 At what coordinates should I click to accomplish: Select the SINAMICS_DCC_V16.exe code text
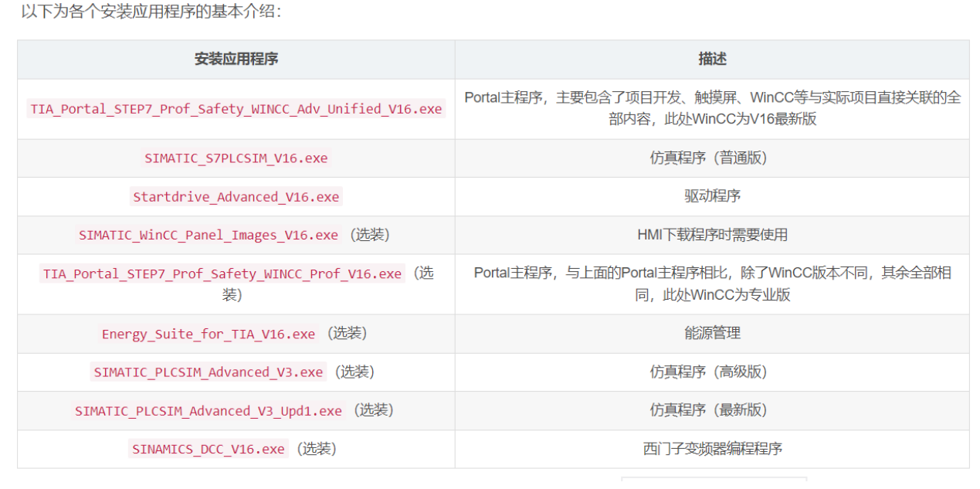tap(209, 449)
